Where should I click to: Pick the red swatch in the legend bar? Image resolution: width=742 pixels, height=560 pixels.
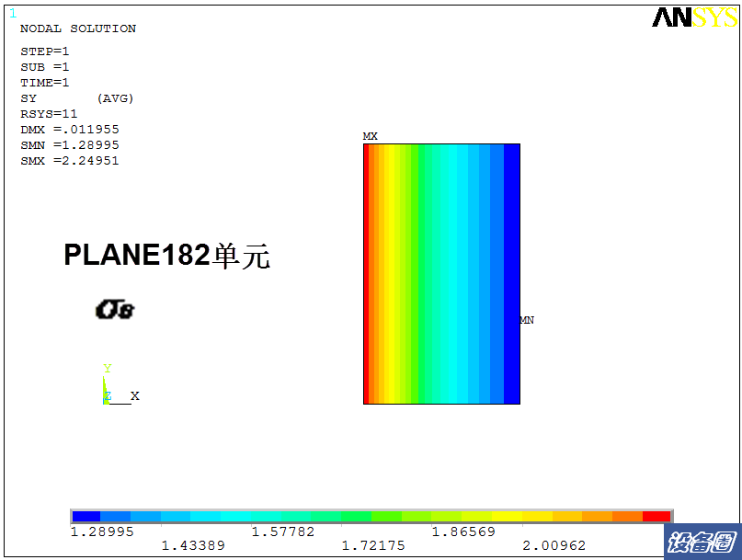point(656,517)
